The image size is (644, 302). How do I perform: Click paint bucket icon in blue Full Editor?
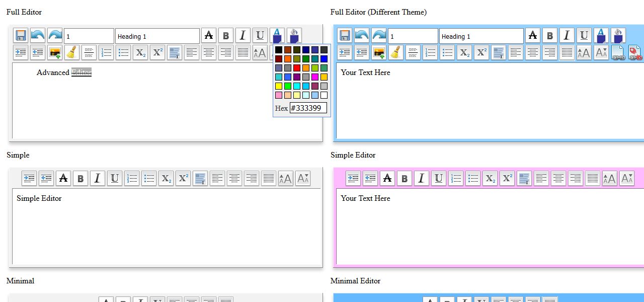pos(618,36)
